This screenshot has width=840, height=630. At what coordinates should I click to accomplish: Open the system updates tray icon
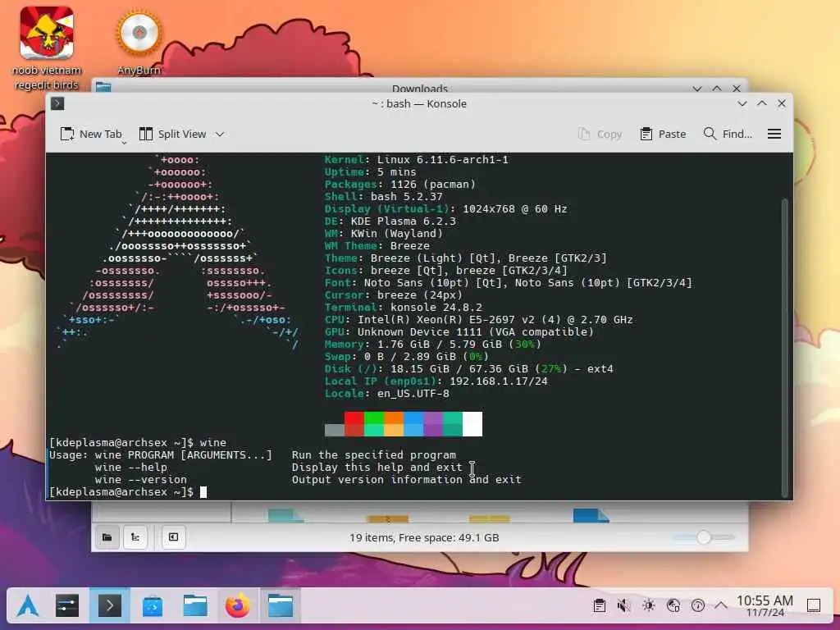[x=698, y=606]
